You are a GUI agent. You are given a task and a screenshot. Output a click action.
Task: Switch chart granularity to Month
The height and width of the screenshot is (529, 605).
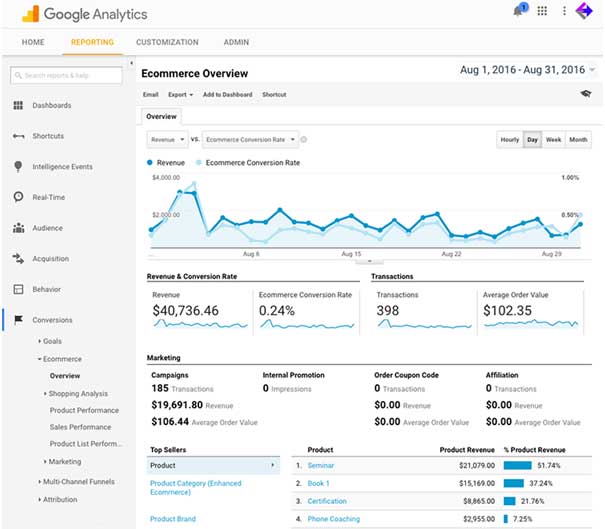(x=578, y=140)
